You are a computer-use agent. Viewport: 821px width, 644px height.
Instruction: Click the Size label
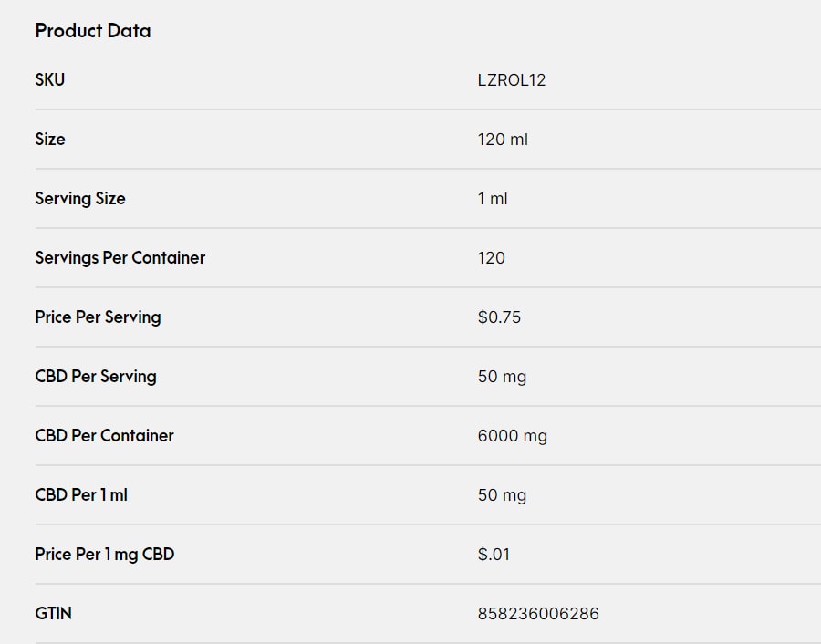[x=50, y=139]
